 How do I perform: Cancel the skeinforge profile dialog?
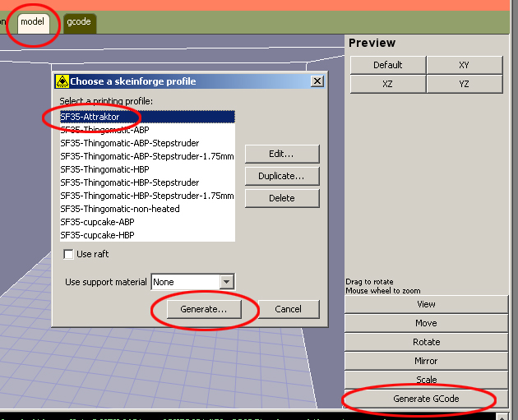point(288,309)
